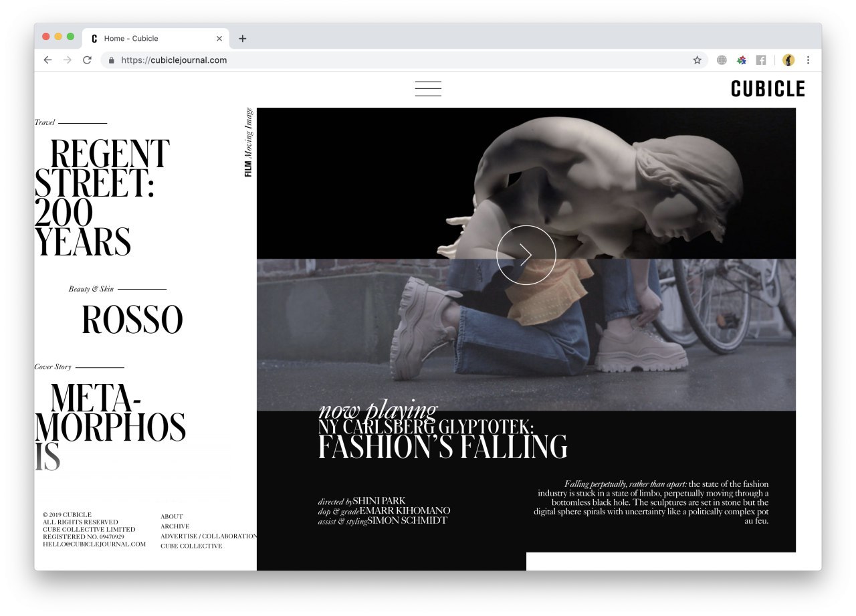Click Simon Schmidt credit
The height and width of the screenshot is (616, 856).
coord(407,520)
